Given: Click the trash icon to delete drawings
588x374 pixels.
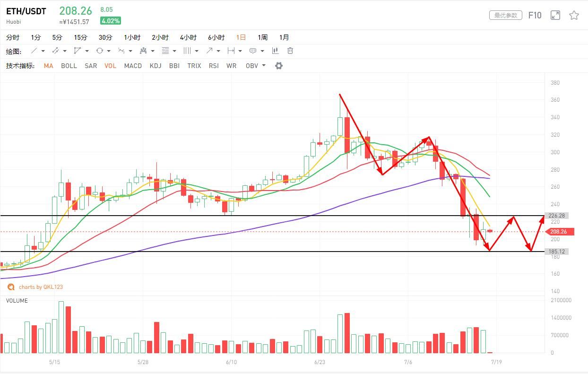Looking at the screenshot, I should pyautogui.click(x=290, y=51).
